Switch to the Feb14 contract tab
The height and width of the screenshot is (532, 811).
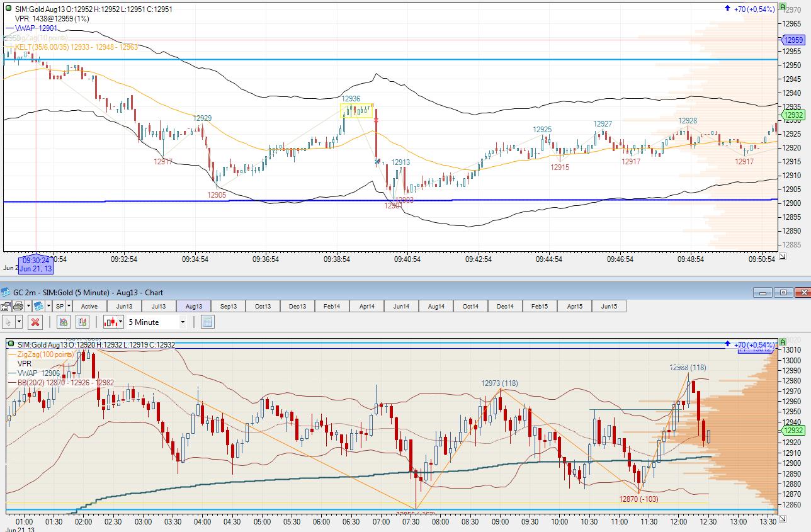pos(332,306)
